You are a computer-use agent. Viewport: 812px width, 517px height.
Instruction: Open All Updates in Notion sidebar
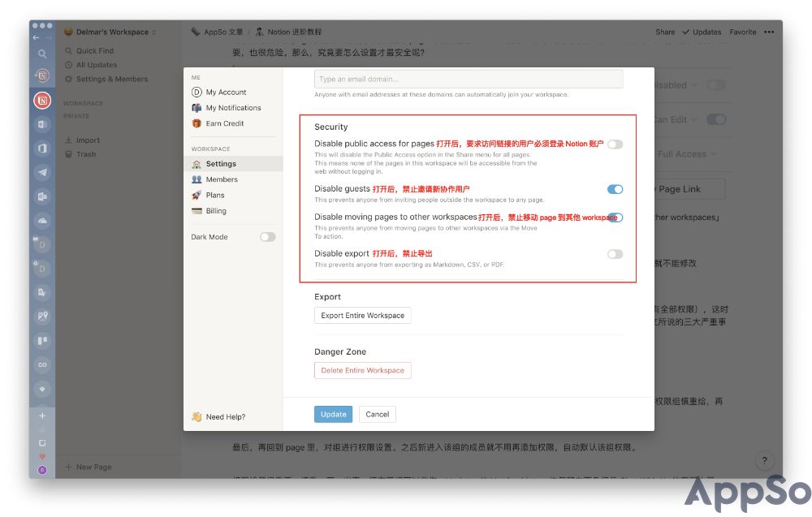[97, 65]
